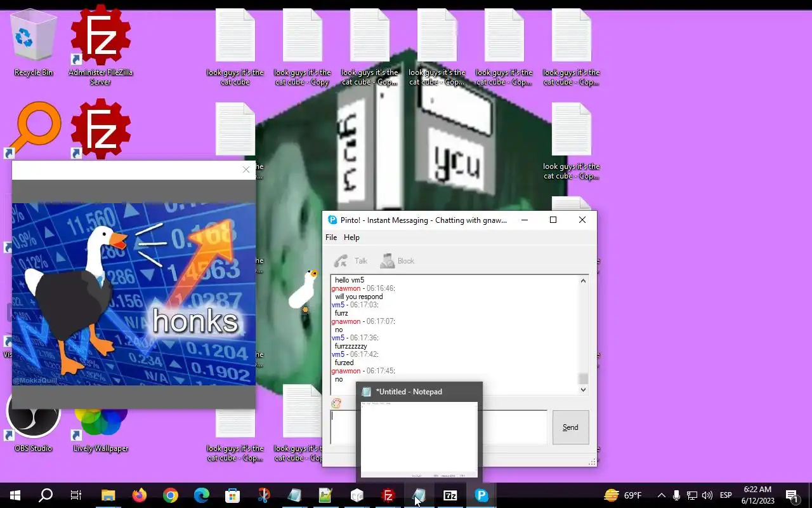This screenshot has height=508, width=812.
Task: Close the honks goose image window
Action: coord(246,170)
